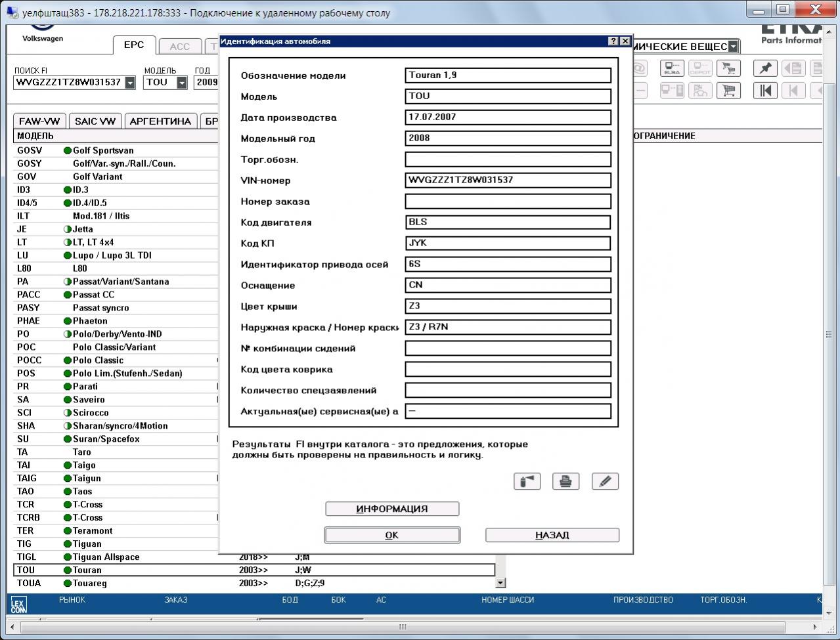Screen dimensions: 840x640
Task: Select the Sharan/syncro/4Motion row
Action: (x=116, y=426)
